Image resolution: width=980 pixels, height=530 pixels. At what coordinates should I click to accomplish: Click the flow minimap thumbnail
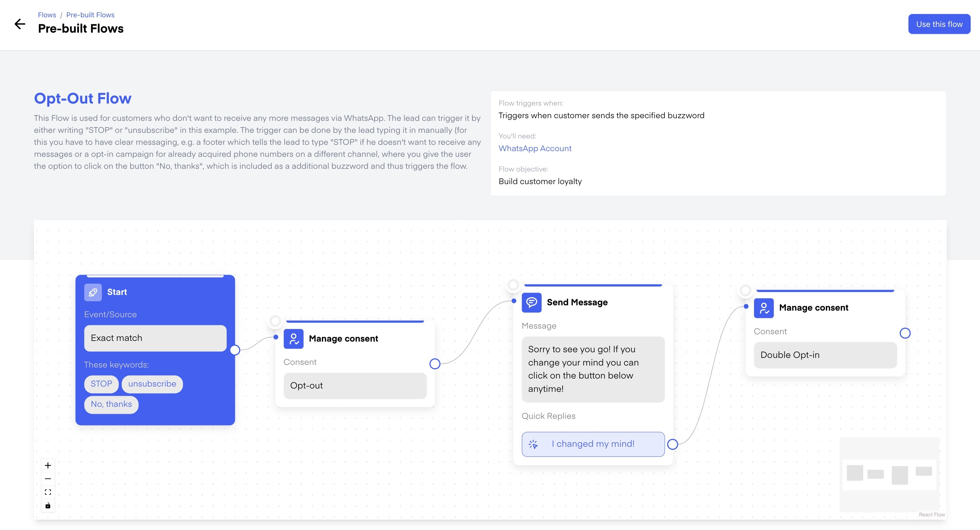click(x=889, y=474)
